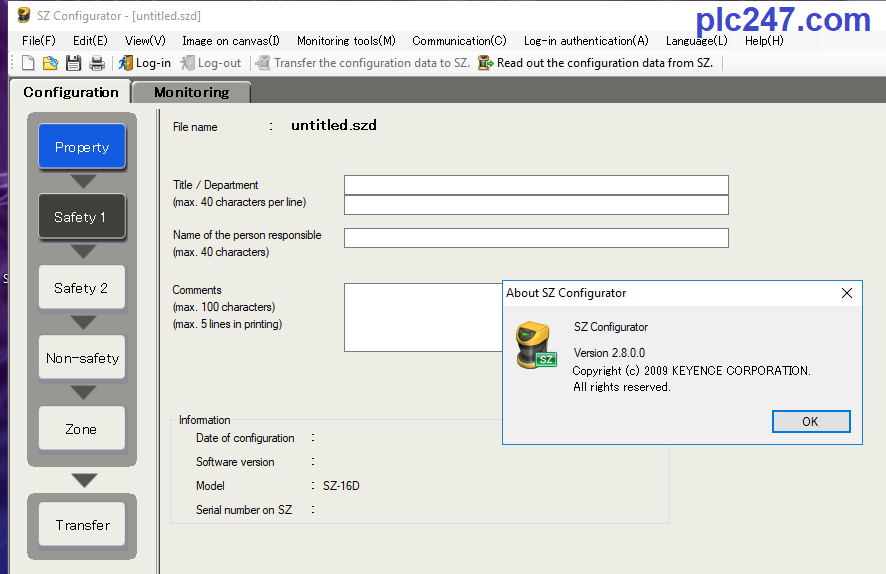Open the Zone step
This screenshot has width=886, height=574.
pyautogui.click(x=82, y=429)
